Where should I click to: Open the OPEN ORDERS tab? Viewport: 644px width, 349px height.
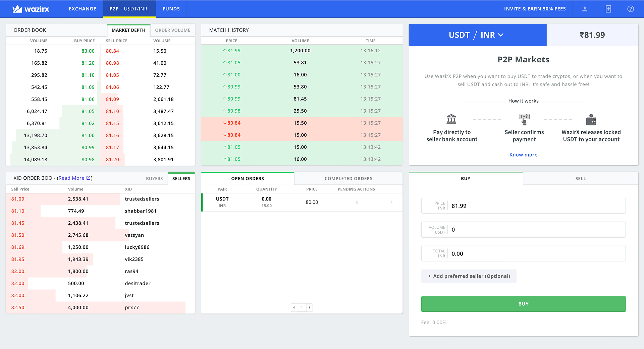click(248, 178)
